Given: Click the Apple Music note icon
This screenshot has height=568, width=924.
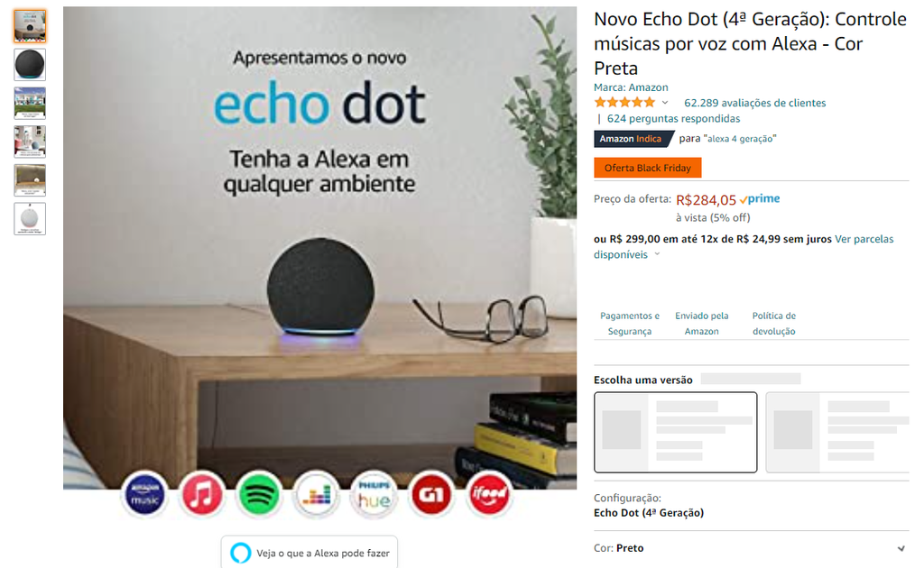Looking at the screenshot, I should point(202,494).
